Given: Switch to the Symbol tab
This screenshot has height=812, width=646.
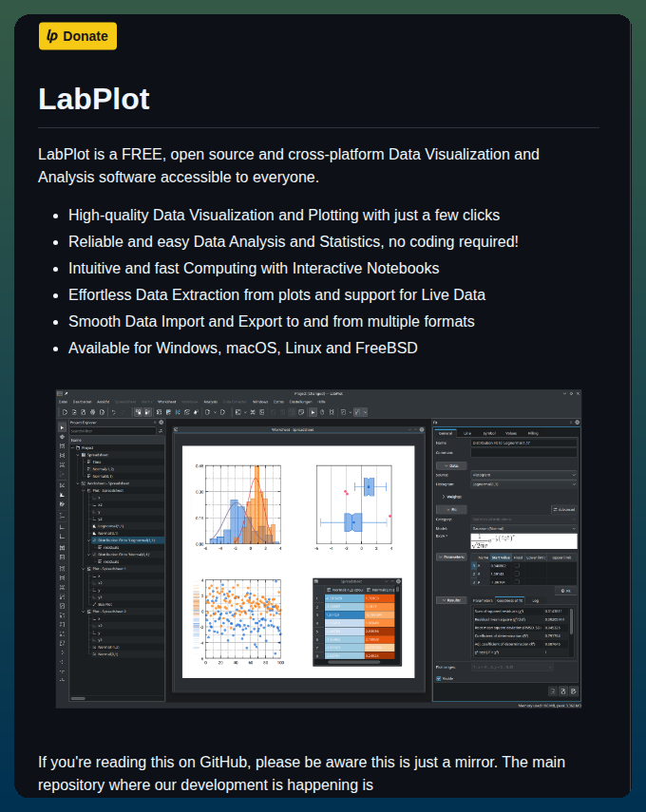Looking at the screenshot, I should tap(489, 433).
